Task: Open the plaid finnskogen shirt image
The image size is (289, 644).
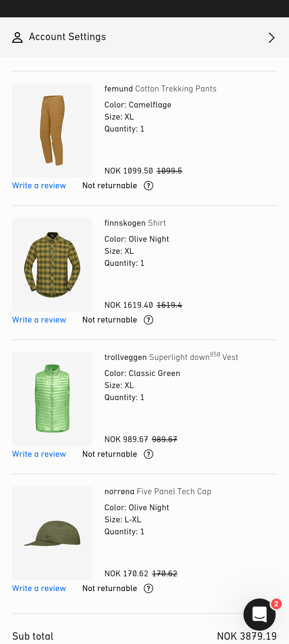Action: [x=52, y=265]
